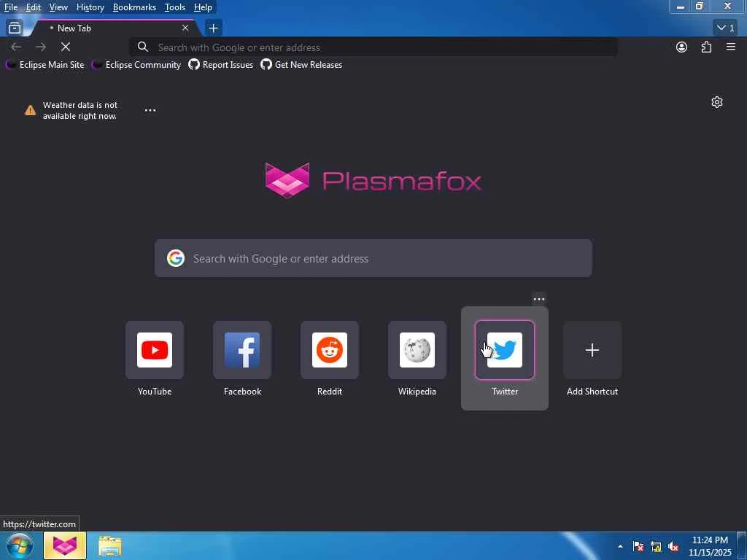Stop loading the page
747x560 pixels.
[65, 47]
